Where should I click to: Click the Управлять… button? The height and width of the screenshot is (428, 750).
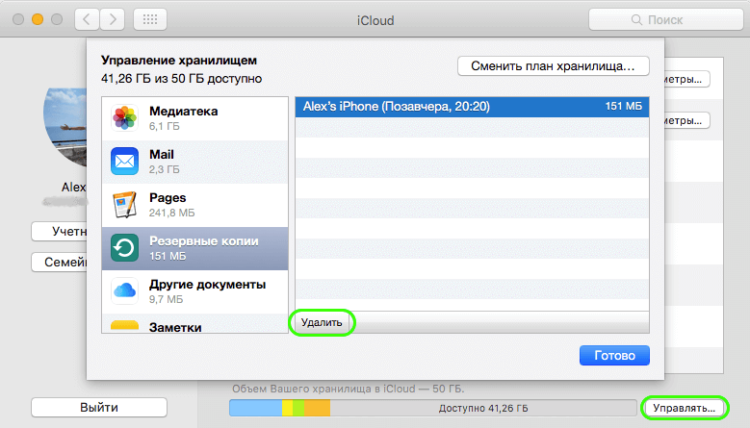point(684,408)
